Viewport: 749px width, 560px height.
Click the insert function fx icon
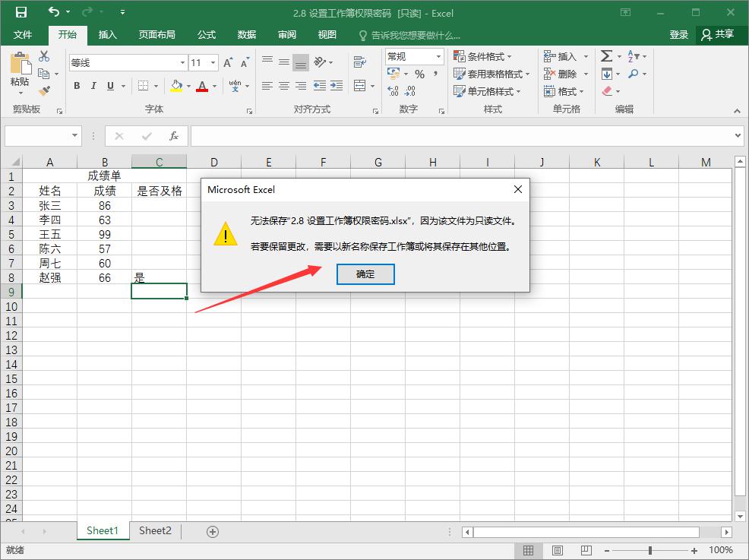[x=174, y=136]
